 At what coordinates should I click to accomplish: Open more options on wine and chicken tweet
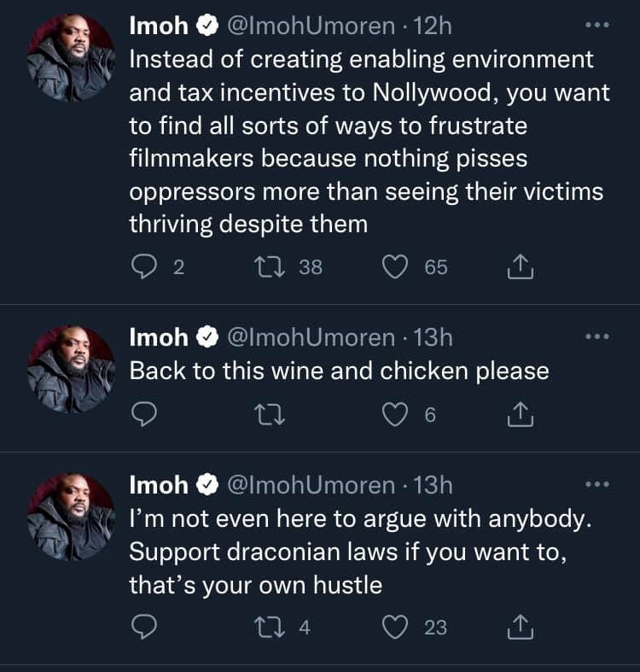[x=597, y=336]
